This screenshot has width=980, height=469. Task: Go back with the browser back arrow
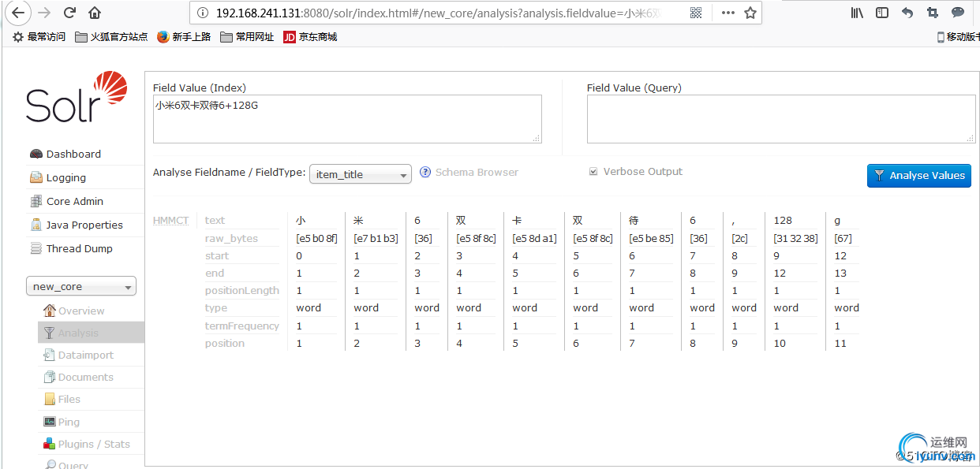click(x=18, y=13)
